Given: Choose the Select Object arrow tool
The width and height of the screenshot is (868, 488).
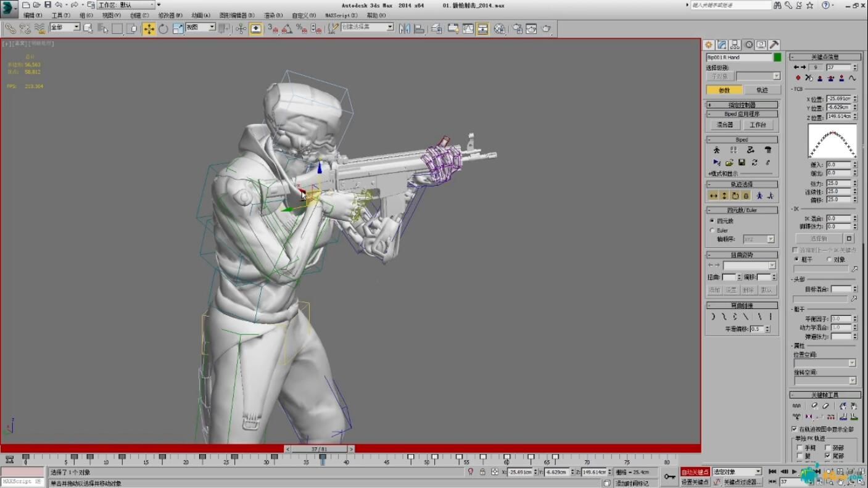Looking at the screenshot, I should 88,28.
